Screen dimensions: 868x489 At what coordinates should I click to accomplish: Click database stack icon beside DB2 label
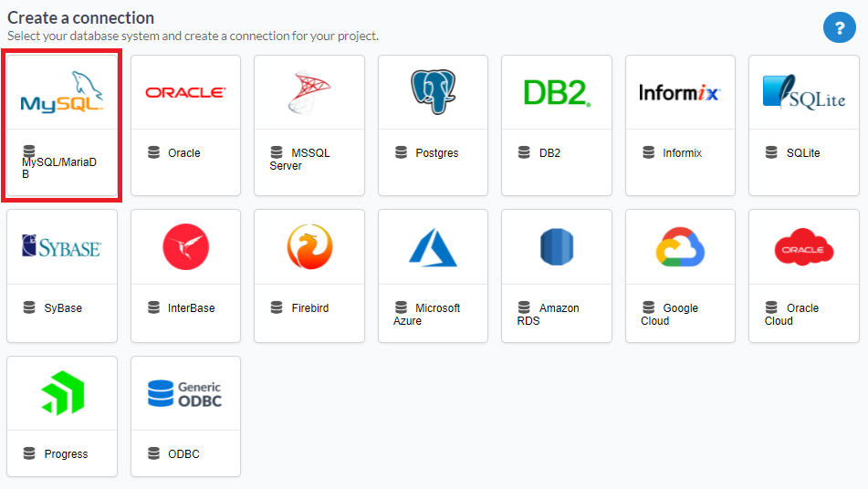pyautogui.click(x=524, y=152)
